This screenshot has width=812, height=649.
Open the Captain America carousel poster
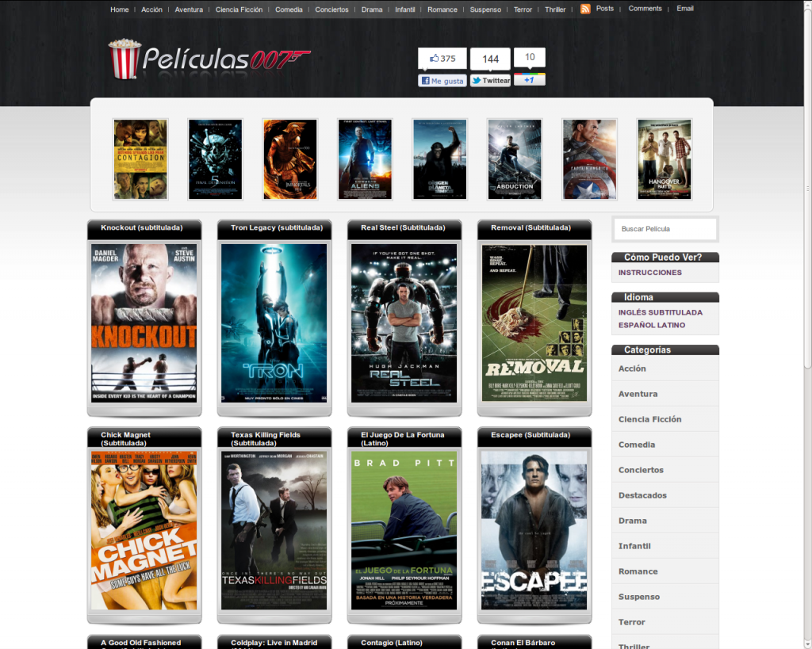(589, 159)
